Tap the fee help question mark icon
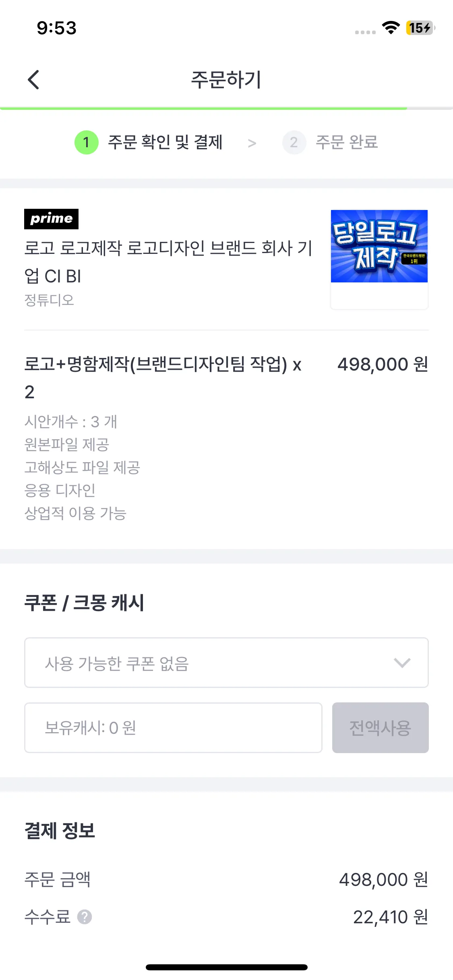The height and width of the screenshot is (980, 453). [x=85, y=917]
